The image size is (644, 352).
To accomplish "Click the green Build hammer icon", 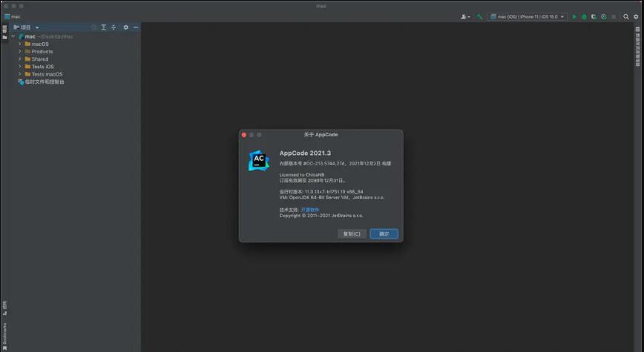I will tap(479, 17).
